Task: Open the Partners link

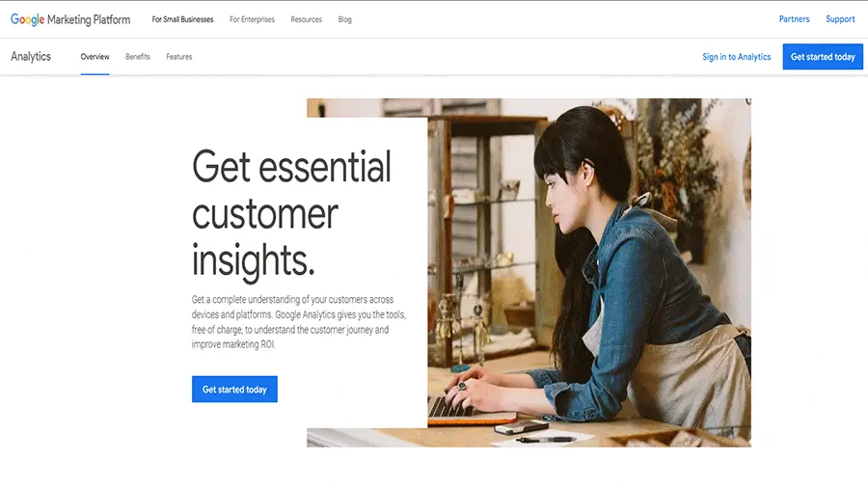Action: pyautogui.click(x=794, y=19)
